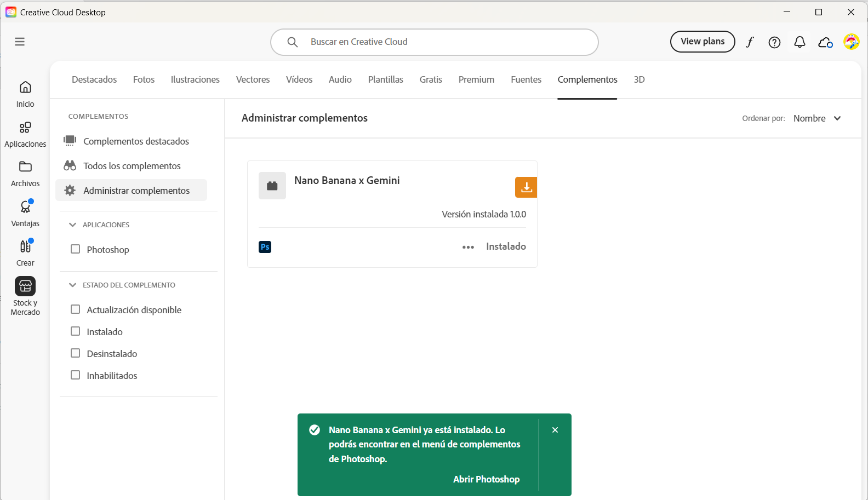Screen dimensions: 868x500
Task: Check the Desinstalado status filter
Action: click(x=76, y=353)
